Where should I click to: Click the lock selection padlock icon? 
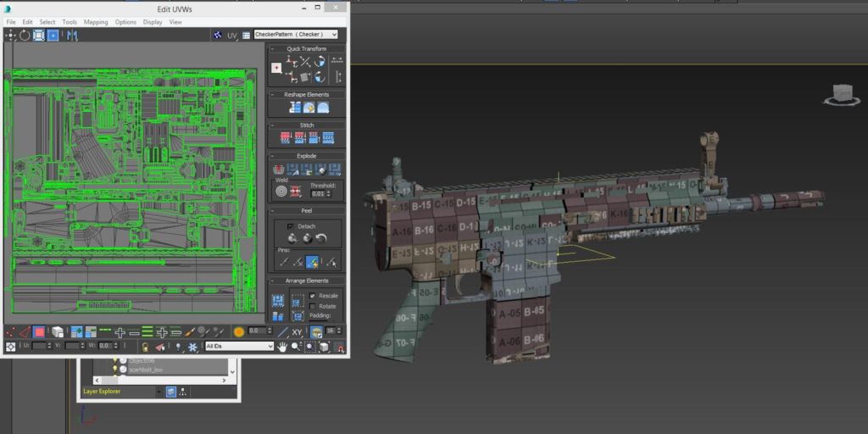[145, 347]
